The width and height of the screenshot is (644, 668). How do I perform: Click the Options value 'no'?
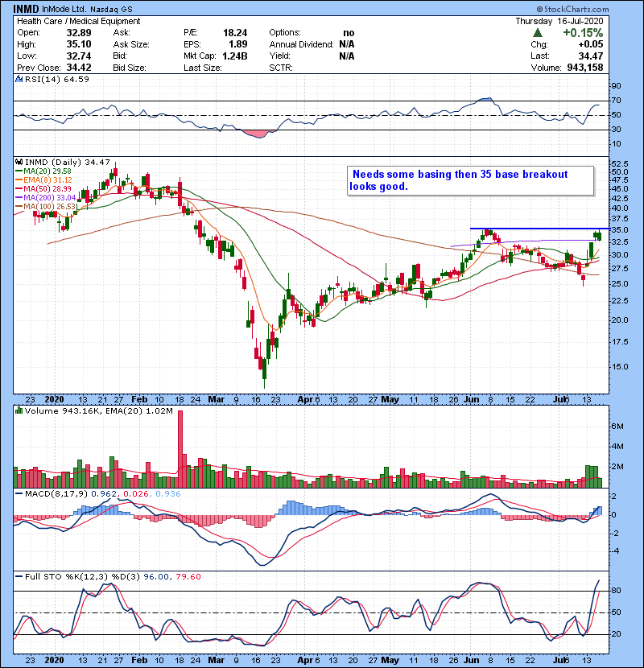point(349,33)
